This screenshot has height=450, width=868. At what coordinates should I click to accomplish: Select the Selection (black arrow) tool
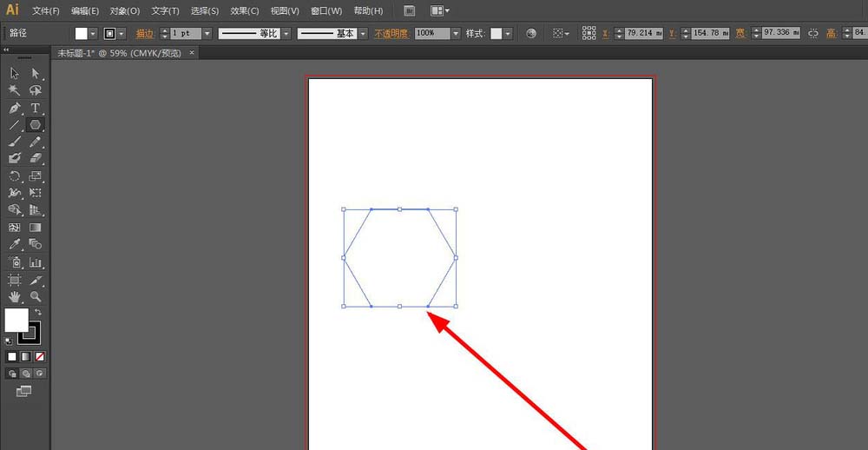pyautogui.click(x=15, y=74)
